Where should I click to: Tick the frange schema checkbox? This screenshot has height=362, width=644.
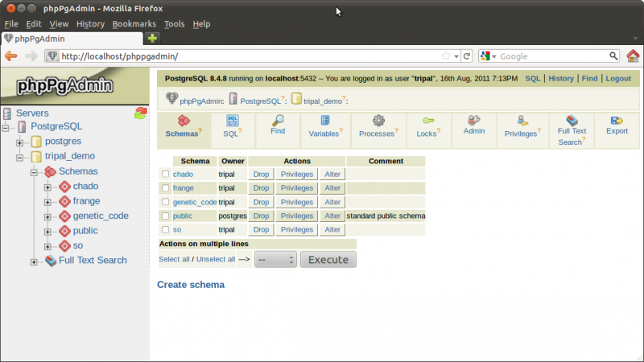point(165,188)
